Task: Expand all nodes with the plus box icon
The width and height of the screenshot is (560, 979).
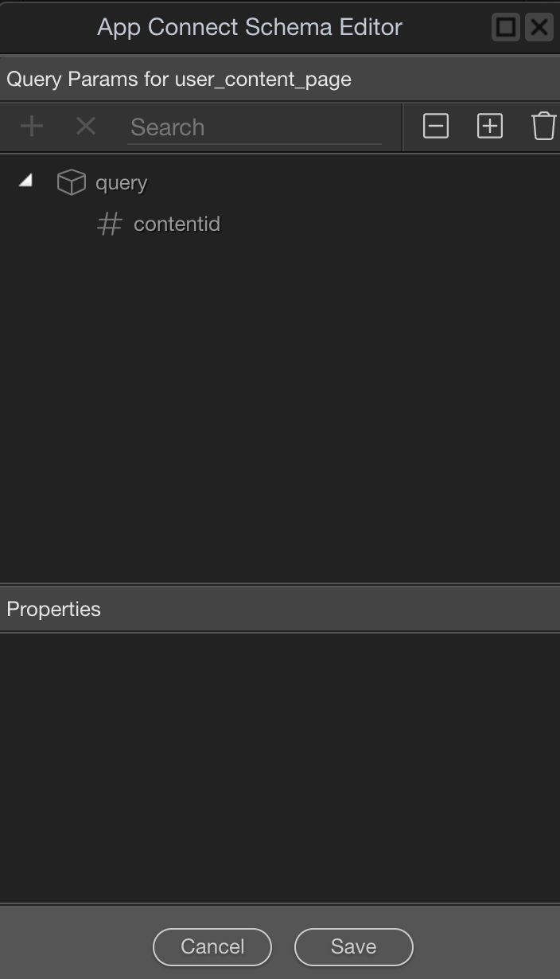Action: (x=490, y=126)
